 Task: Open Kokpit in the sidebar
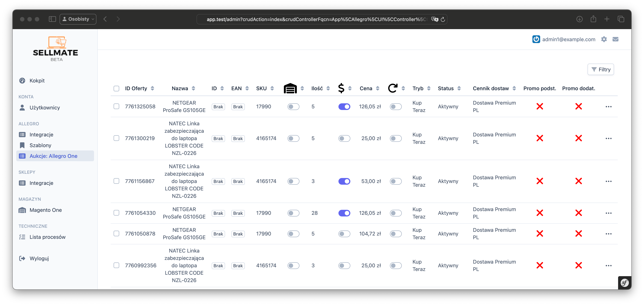(x=37, y=81)
